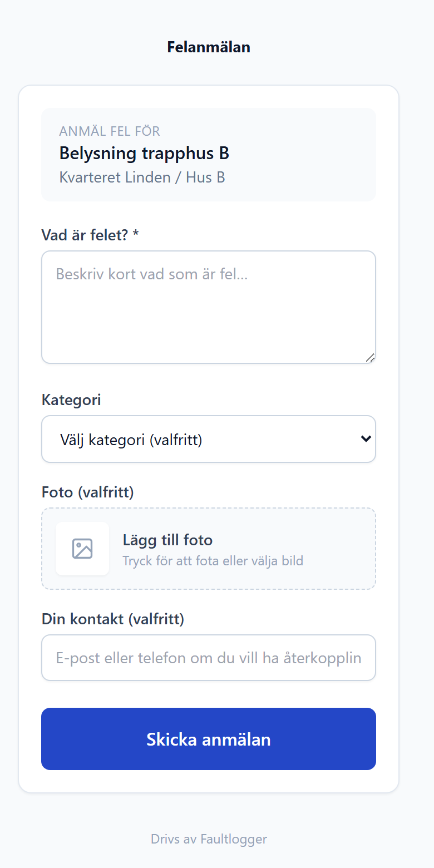Click the Skicka anmälan button
Image resolution: width=434 pixels, height=868 pixels.
click(x=209, y=739)
